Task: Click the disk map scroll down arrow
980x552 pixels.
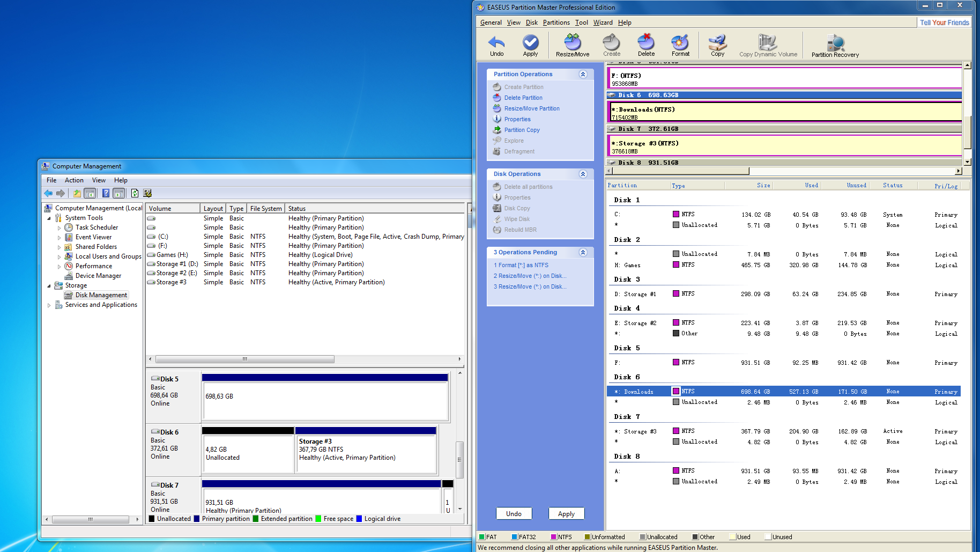Action: pyautogui.click(x=967, y=161)
